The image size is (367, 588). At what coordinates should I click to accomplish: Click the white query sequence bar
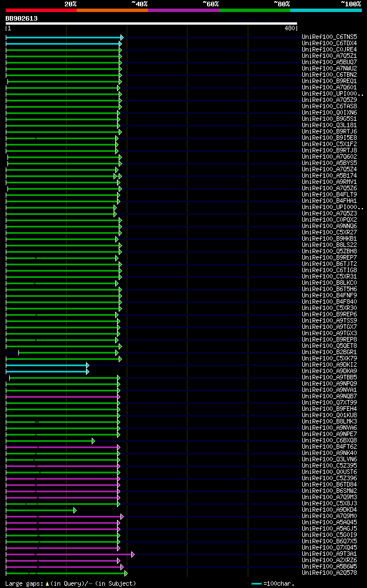151,23
